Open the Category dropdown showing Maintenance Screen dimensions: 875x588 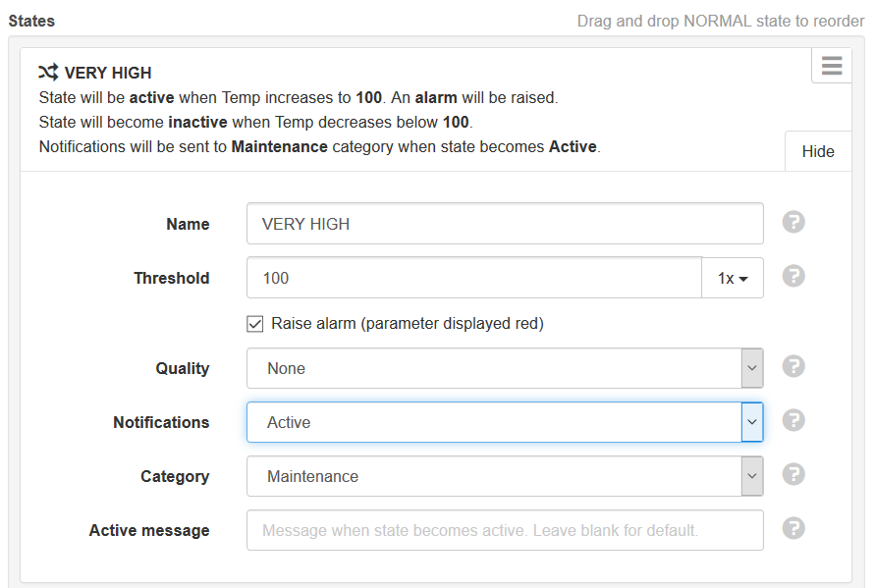pyautogui.click(x=505, y=476)
